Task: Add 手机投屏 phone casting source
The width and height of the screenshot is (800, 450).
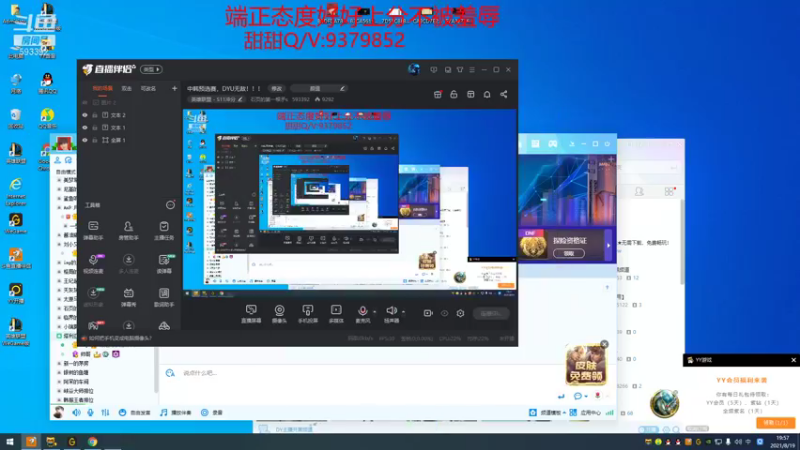Action: 308,314
